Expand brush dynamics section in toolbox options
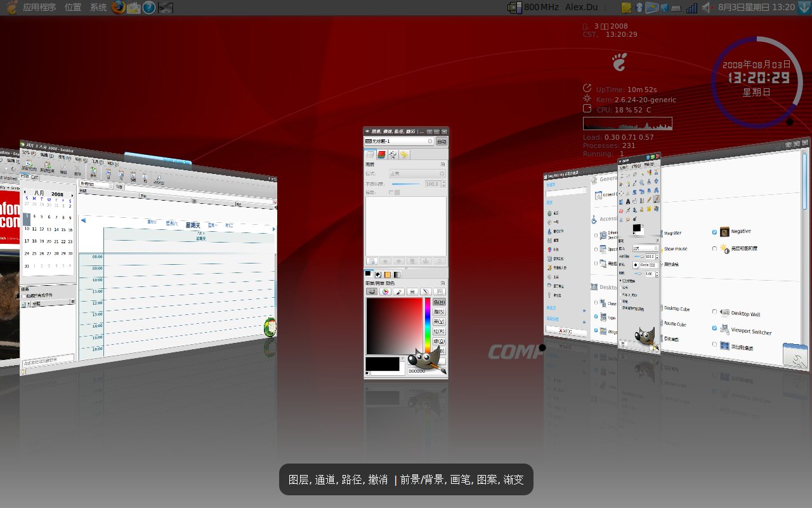Screen dimensions: 812x508 point(620,280)
